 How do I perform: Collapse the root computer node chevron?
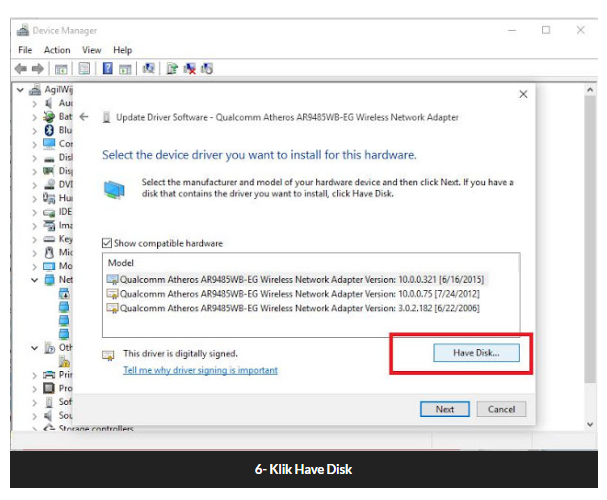pyautogui.click(x=21, y=90)
